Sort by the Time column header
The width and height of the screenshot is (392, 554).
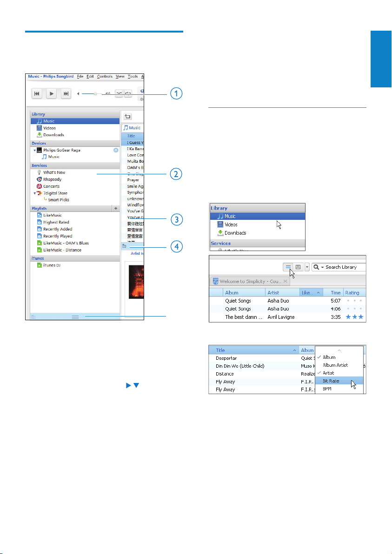point(333,292)
